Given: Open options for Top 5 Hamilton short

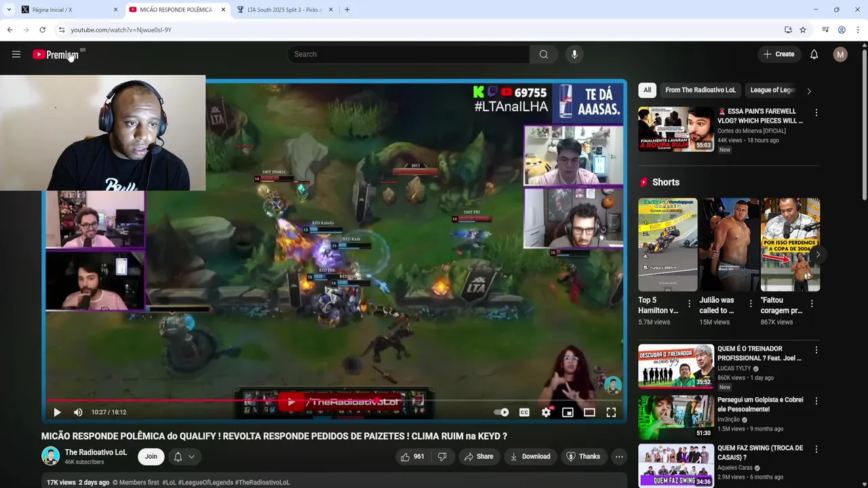Looking at the screenshot, I should [x=689, y=304].
